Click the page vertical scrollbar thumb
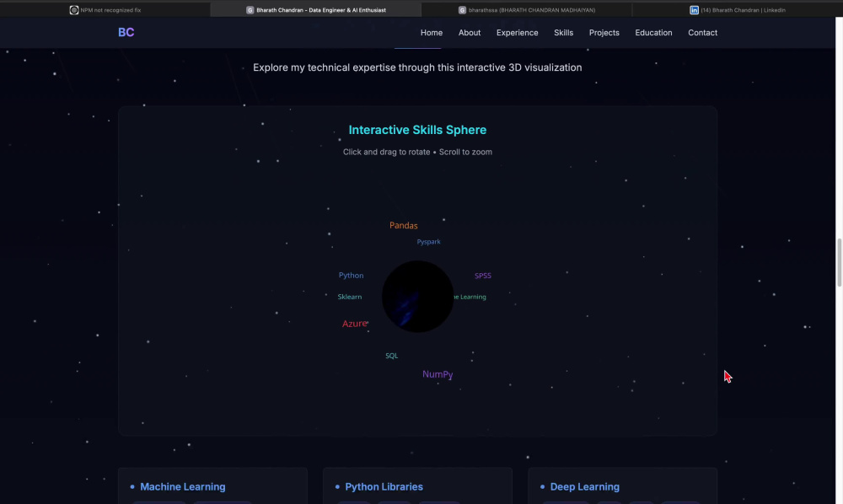This screenshot has height=504, width=843. coord(839,262)
